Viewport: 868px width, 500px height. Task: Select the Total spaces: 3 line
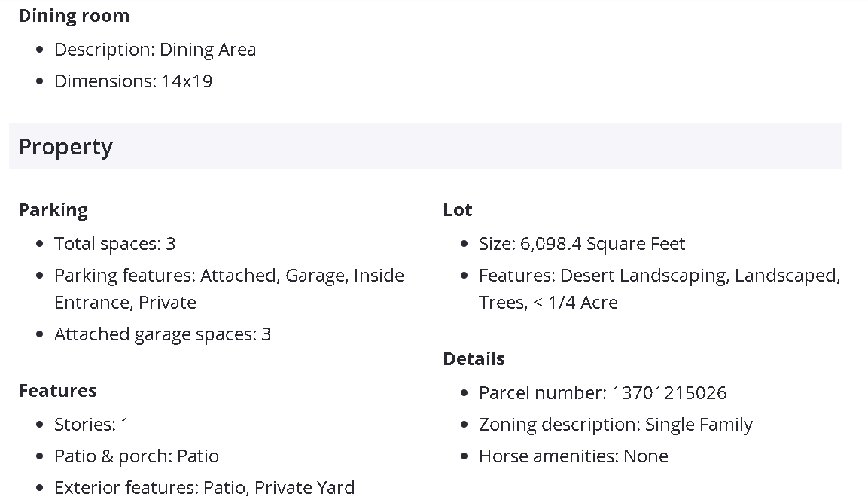pos(114,244)
